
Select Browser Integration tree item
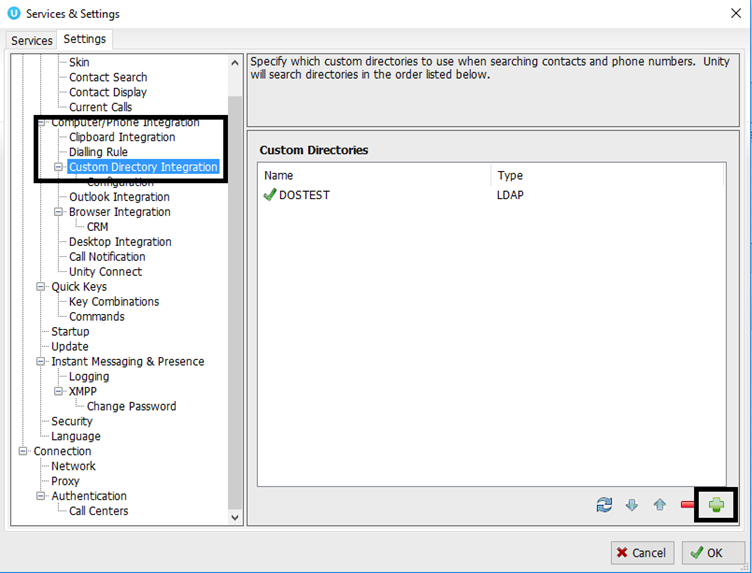pyautogui.click(x=119, y=211)
